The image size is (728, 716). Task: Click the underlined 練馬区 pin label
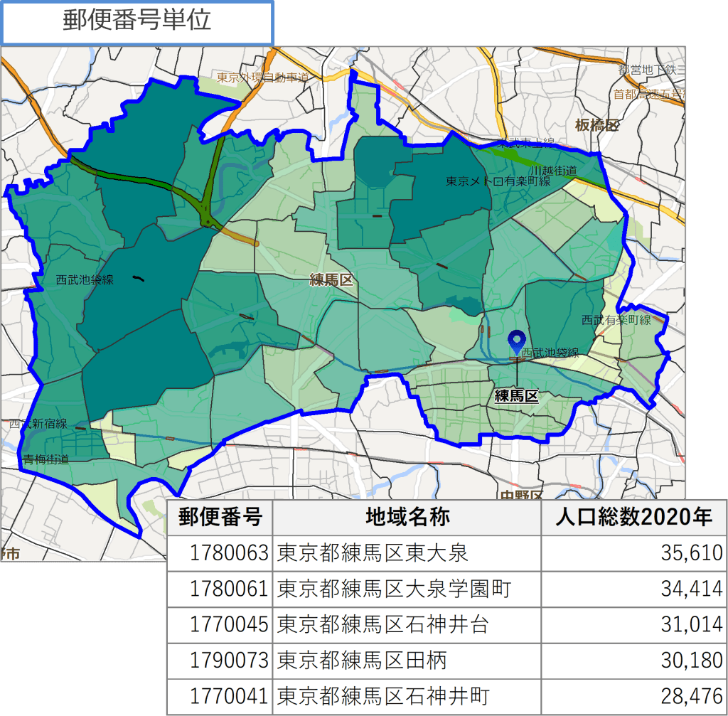516,396
